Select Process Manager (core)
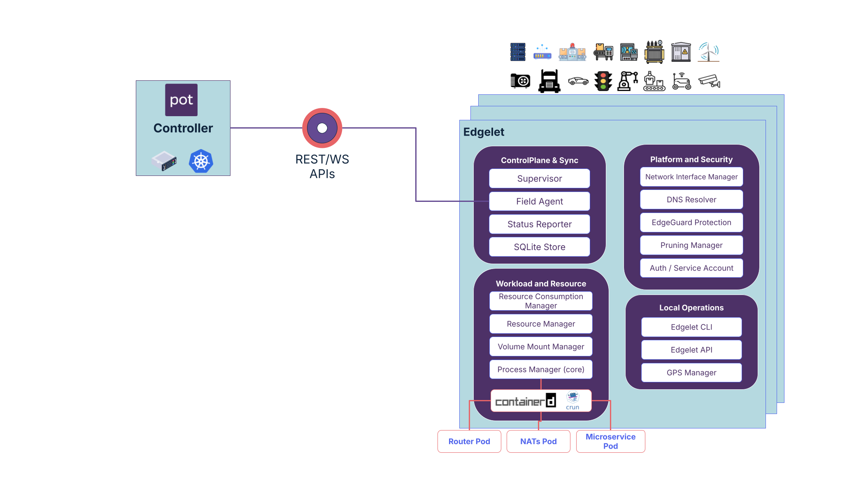Screen dimensions: 868x489 click(541, 370)
